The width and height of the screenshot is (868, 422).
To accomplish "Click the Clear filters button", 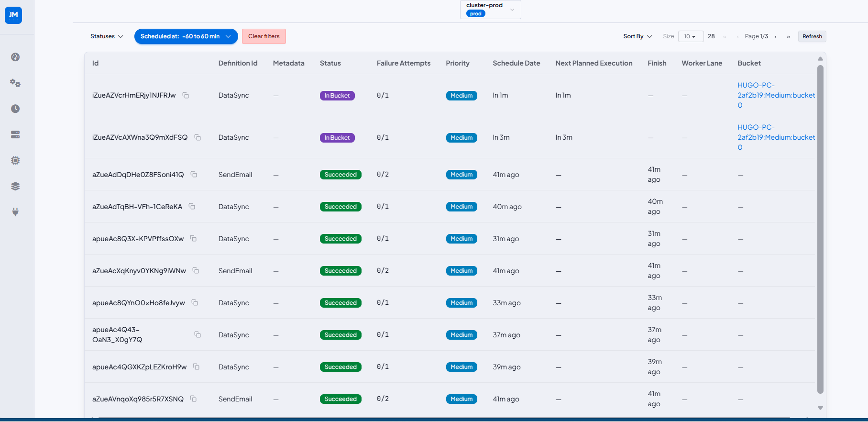I will (x=264, y=36).
